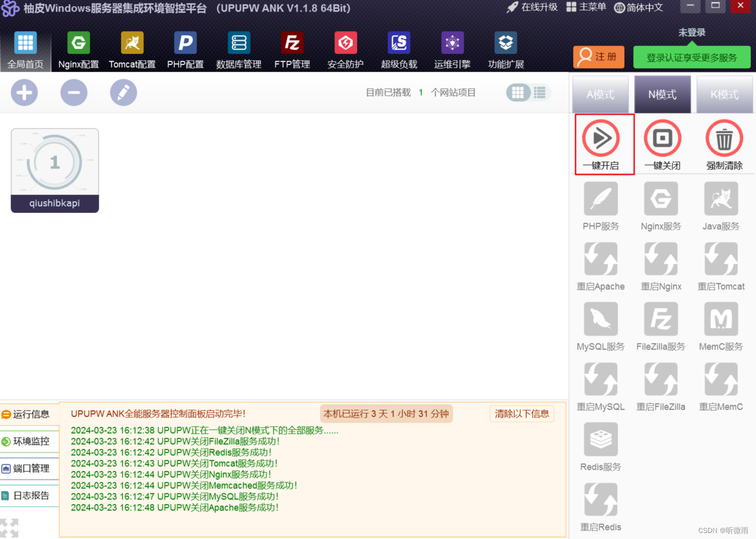Open the 全局首页 home tab

click(x=26, y=50)
